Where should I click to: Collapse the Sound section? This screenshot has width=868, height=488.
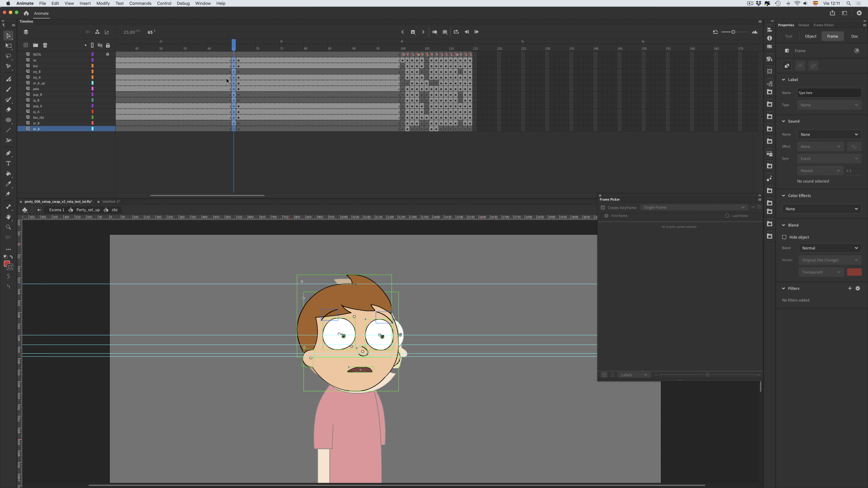point(783,121)
